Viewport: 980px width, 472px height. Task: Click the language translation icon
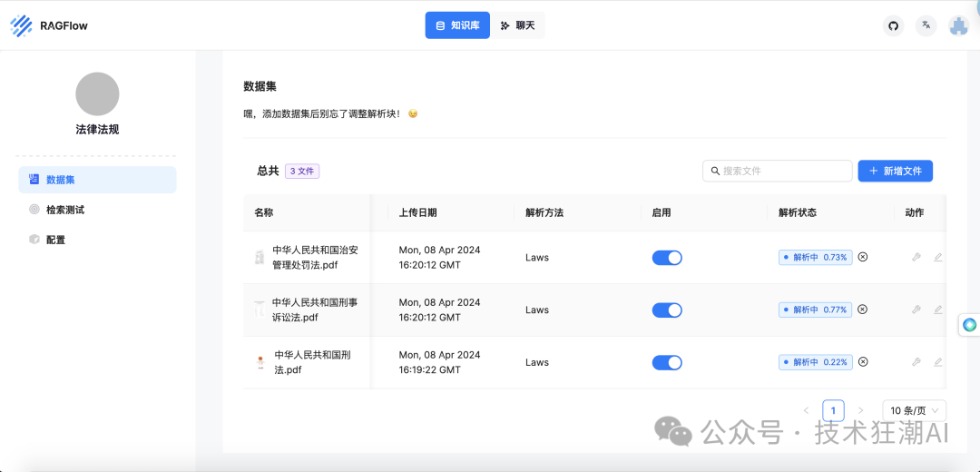926,25
